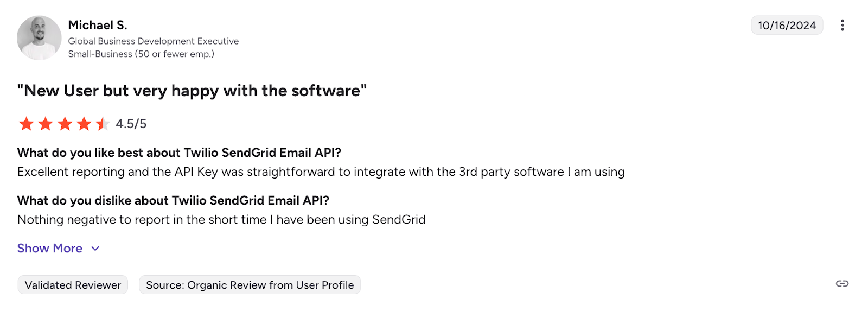This screenshot has width=868, height=311.
Task: Click the "What do you like best" heading
Action: [x=179, y=153]
